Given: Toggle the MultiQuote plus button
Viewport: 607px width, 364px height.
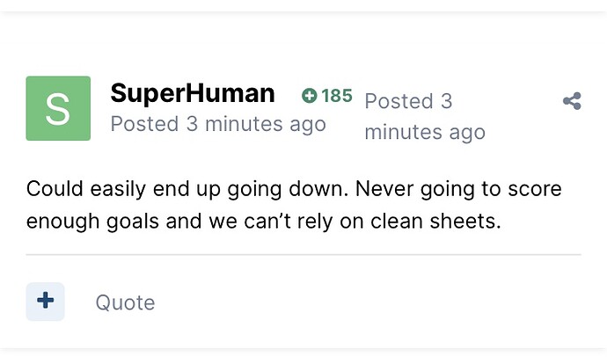Looking at the screenshot, I should [45, 302].
